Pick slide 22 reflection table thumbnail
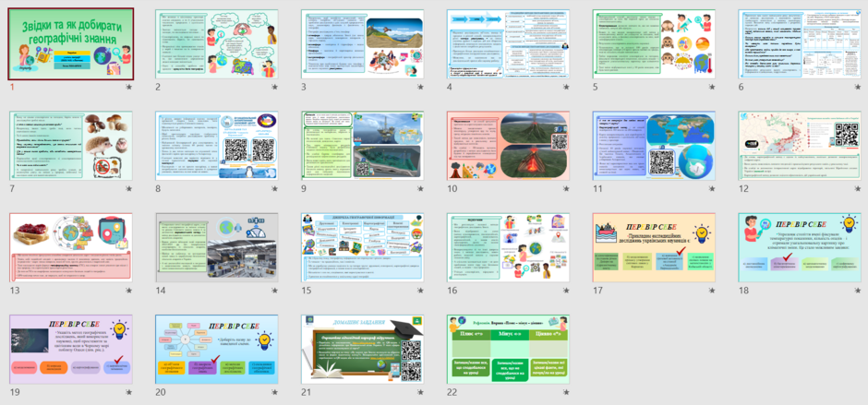Screen dimensions: 868x405 click(x=508, y=350)
